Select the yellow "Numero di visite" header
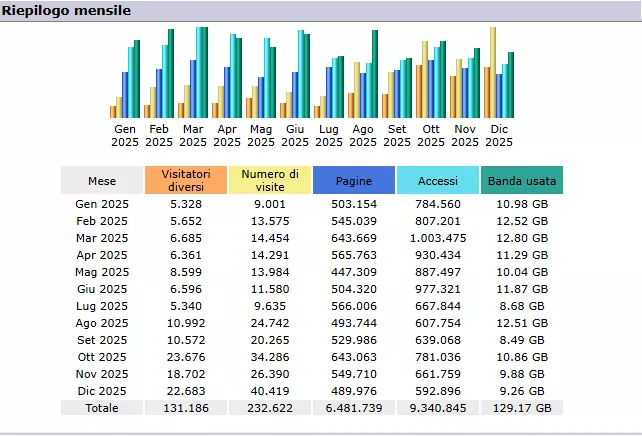The image size is (642, 436). [270, 180]
